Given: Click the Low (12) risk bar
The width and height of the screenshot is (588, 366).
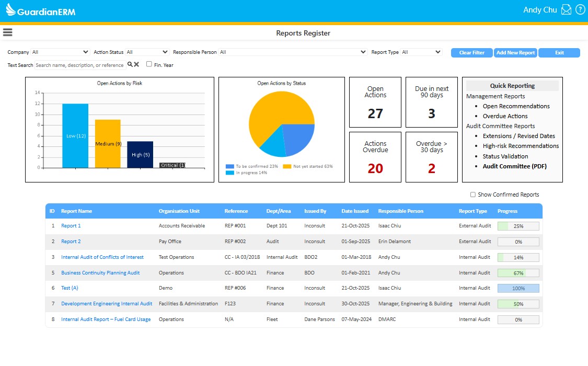Looking at the screenshot, I should (x=75, y=135).
